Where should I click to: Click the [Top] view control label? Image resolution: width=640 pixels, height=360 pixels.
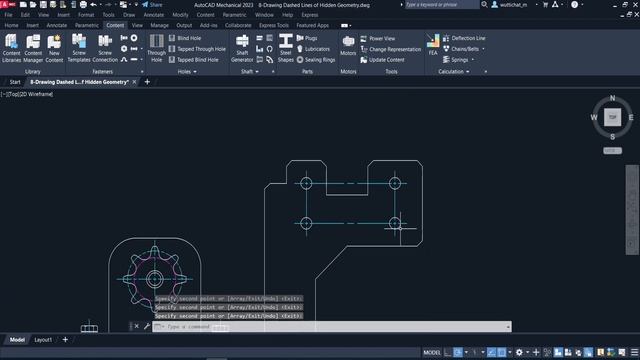[13, 94]
